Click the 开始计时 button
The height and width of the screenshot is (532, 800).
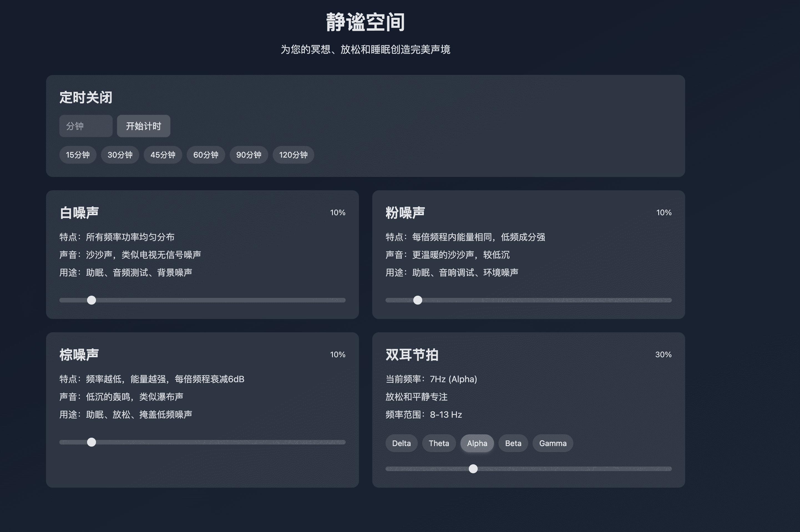pos(143,126)
